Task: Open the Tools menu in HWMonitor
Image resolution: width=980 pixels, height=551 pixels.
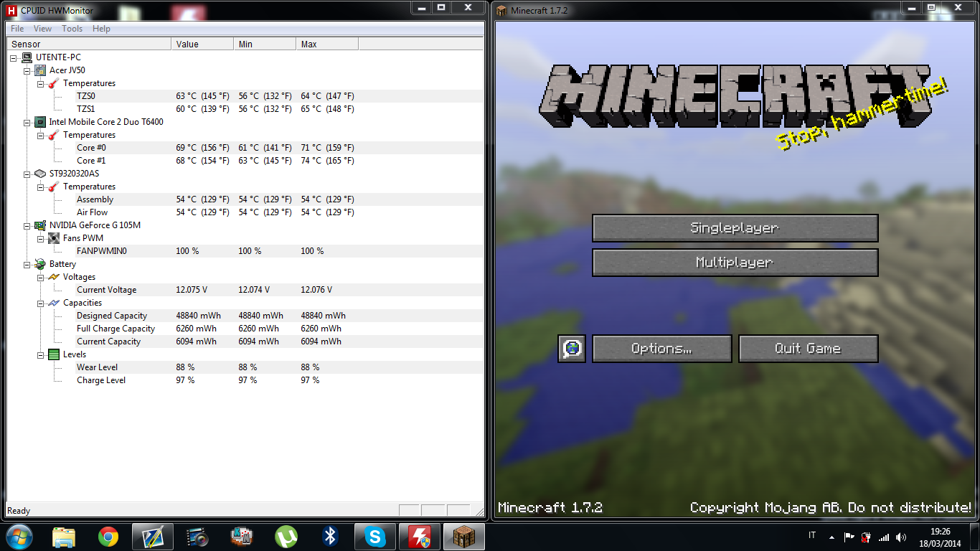Action: [72, 29]
